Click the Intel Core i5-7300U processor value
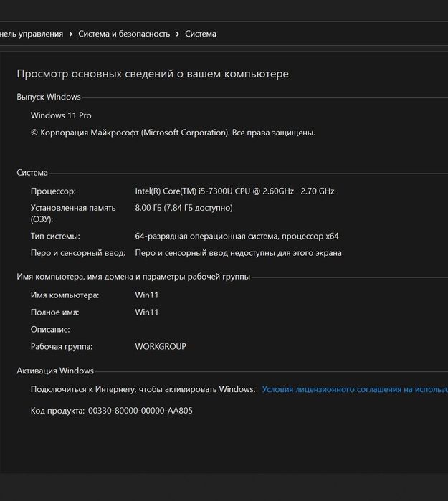 [x=234, y=191]
